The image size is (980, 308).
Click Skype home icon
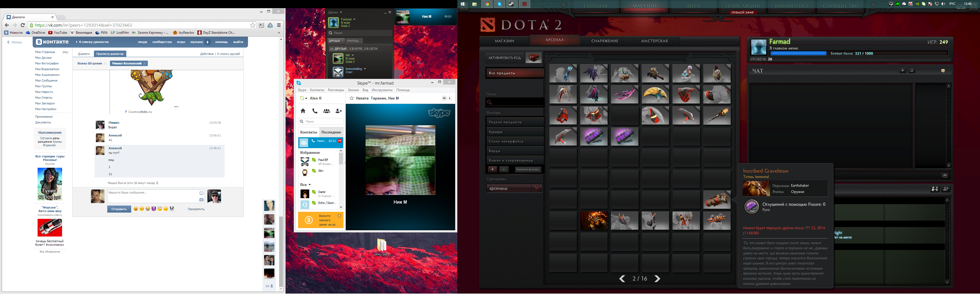click(303, 111)
